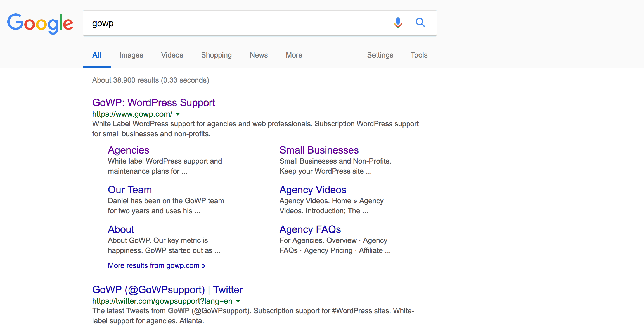This screenshot has height=335, width=644.
Task: Click the voice search microphone icon
Action: pyautogui.click(x=398, y=23)
